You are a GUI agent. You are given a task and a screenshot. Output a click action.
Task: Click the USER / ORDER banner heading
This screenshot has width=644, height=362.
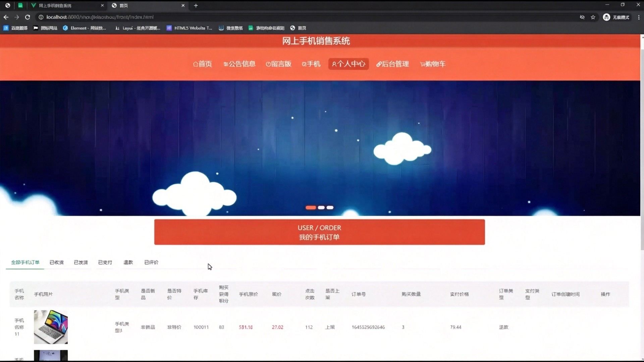319,228
